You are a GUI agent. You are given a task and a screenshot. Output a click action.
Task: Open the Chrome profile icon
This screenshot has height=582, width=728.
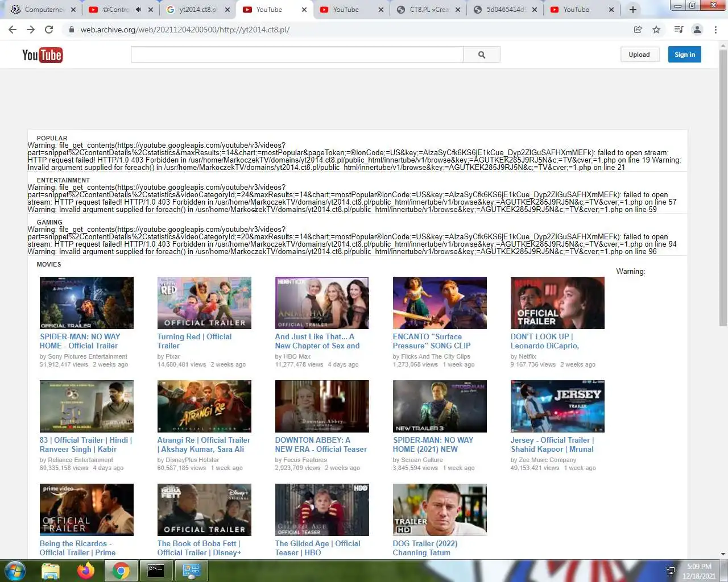point(697,30)
